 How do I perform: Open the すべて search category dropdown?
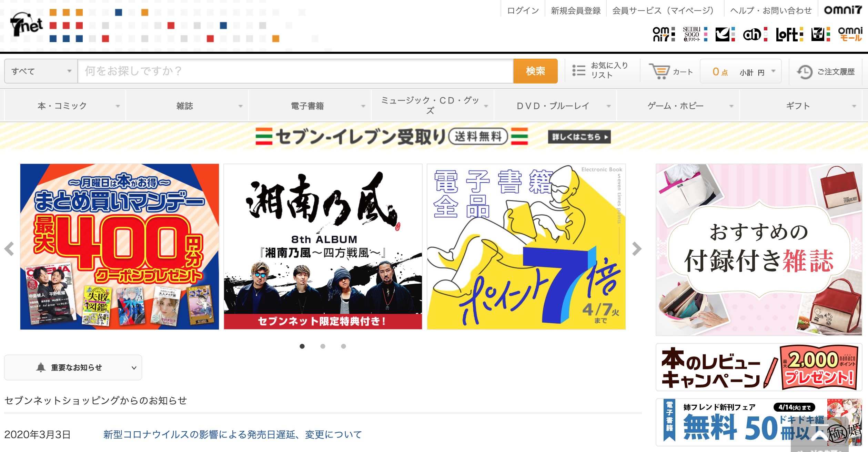coord(41,71)
